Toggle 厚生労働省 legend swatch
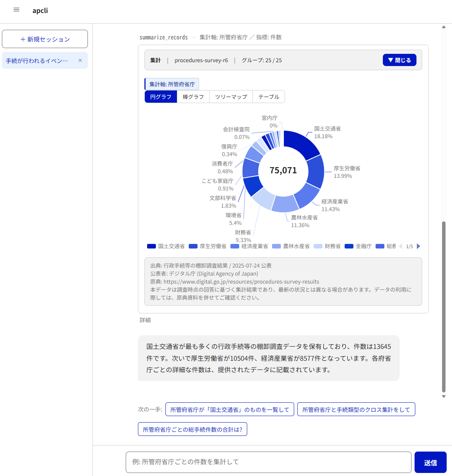Viewport: 452px width, 476px height. click(x=193, y=246)
